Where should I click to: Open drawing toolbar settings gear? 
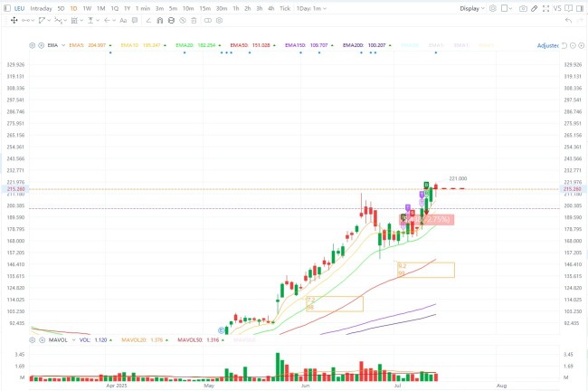220,20
